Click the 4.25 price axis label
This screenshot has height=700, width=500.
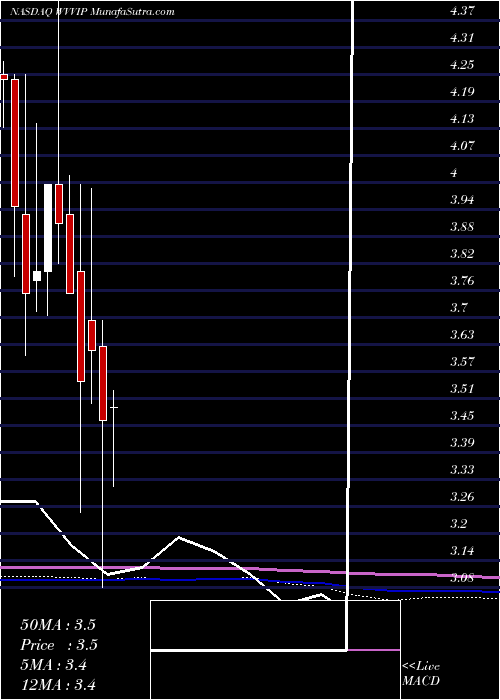(462, 65)
